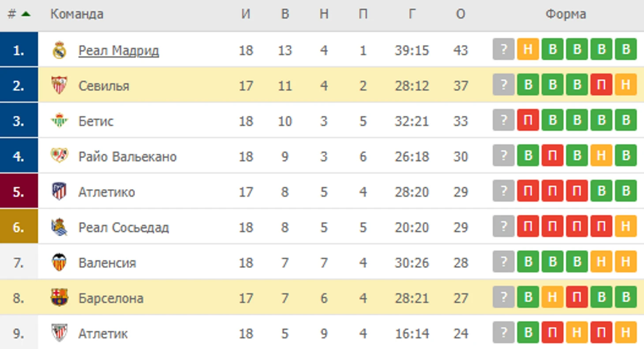Screen dimensions: 644x349
Task: Click Sevilla's red П form badge
Action: (601, 85)
